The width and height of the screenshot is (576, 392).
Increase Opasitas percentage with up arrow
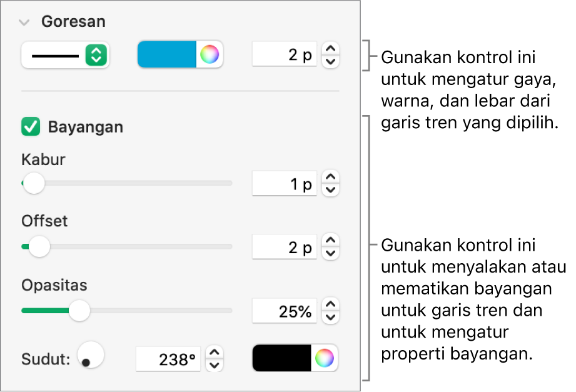point(331,303)
